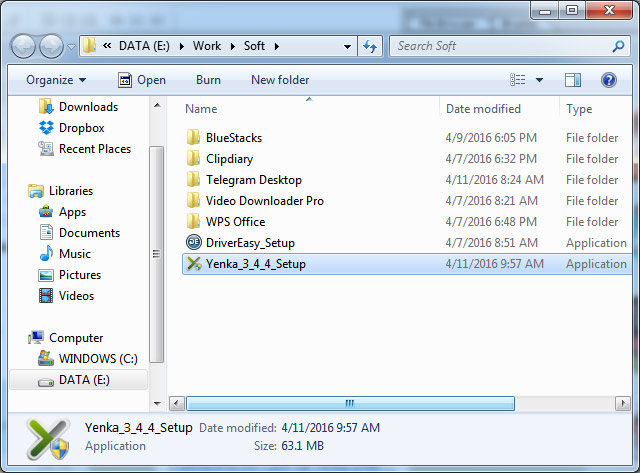Click the navigation pane vertical scrollbar thumb
The width and height of the screenshot is (640, 473).
click(x=156, y=254)
